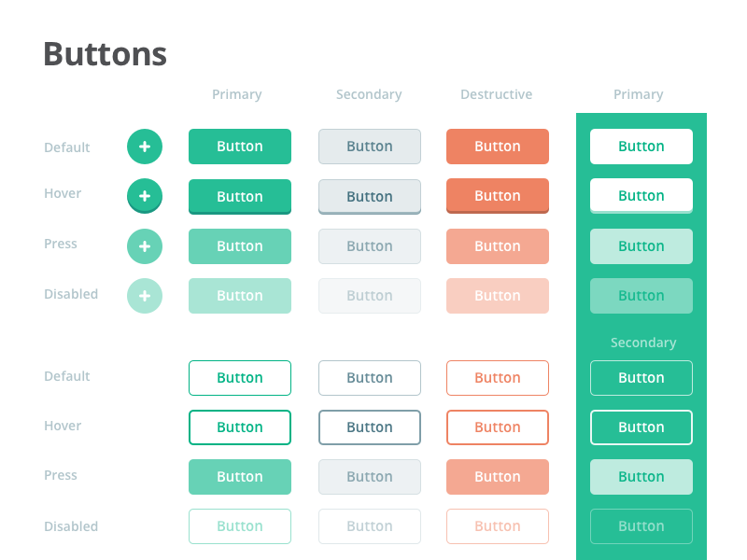Click the white Button inside the green panel
747x560 pixels.
641,147
